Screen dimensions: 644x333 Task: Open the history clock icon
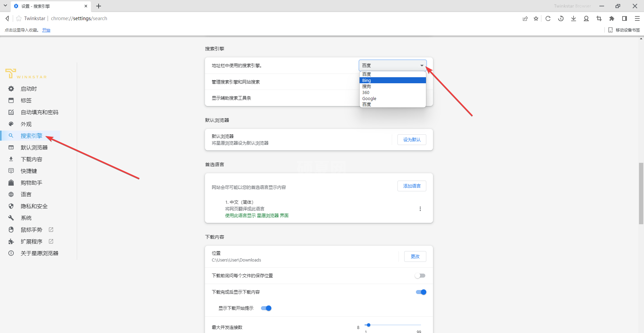pyautogui.click(x=561, y=18)
